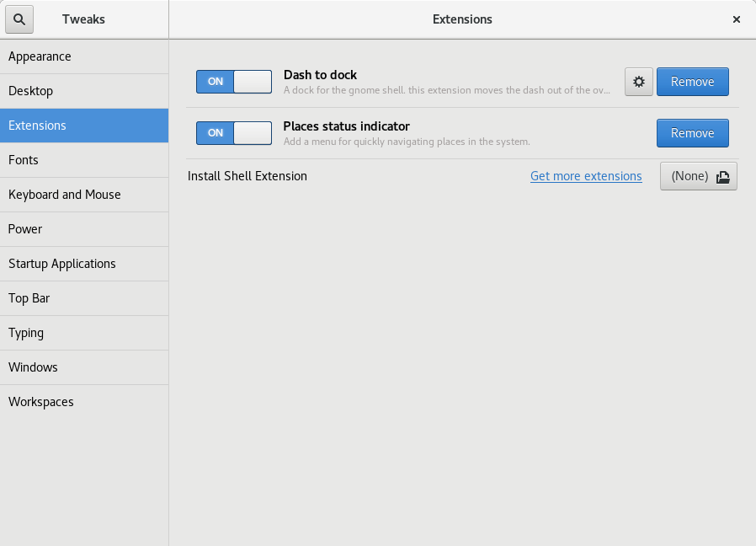This screenshot has width=756, height=546.
Task: Disable Places status indicator extension
Action: (x=234, y=133)
